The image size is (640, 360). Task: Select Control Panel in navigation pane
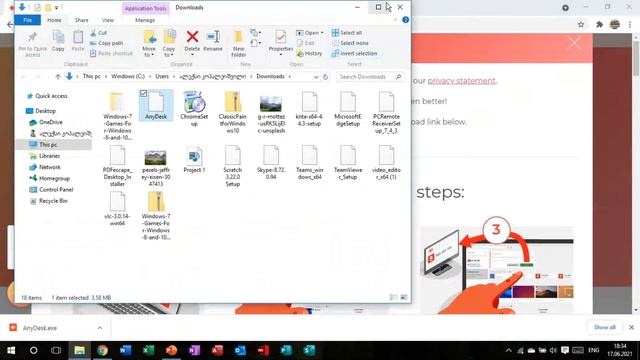(x=56, y=189)
